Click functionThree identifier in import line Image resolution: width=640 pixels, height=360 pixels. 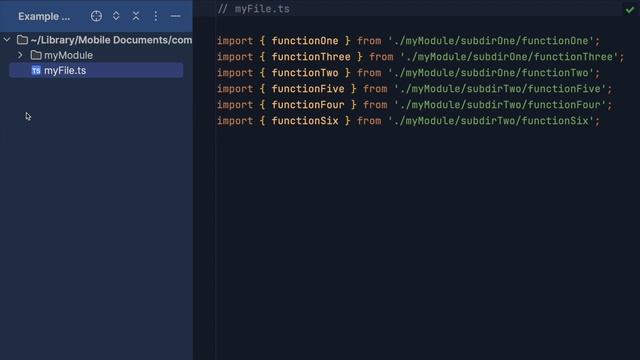click(x=311, y=57)
